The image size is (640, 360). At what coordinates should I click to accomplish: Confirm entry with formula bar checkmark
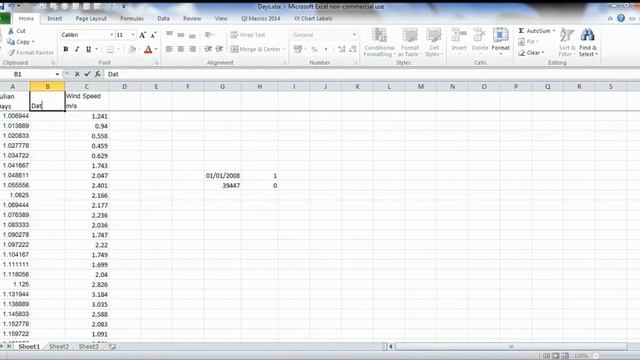(x=87, y=74)
